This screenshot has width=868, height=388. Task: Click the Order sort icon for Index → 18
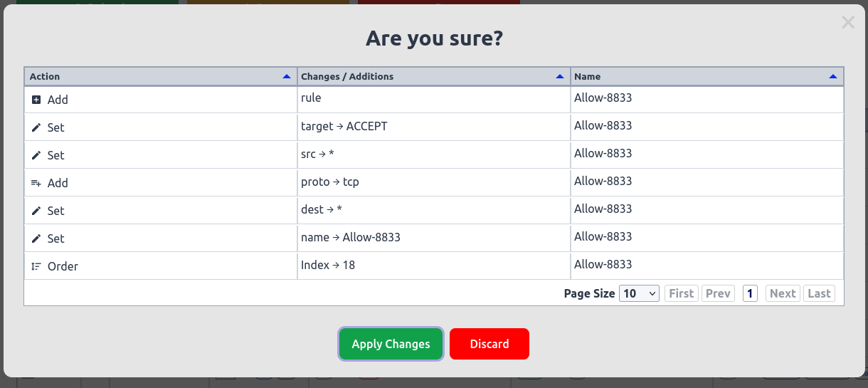click(x=36, y=267)
